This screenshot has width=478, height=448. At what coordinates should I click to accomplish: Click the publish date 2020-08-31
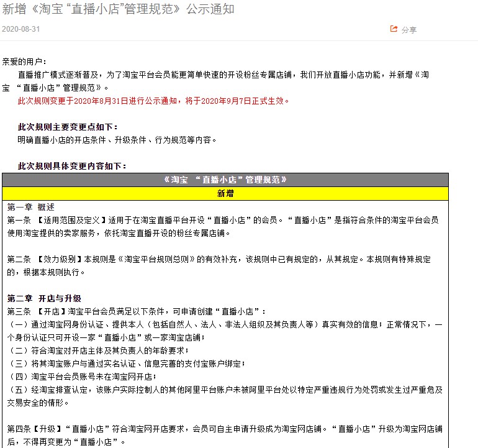click(21, 29)
